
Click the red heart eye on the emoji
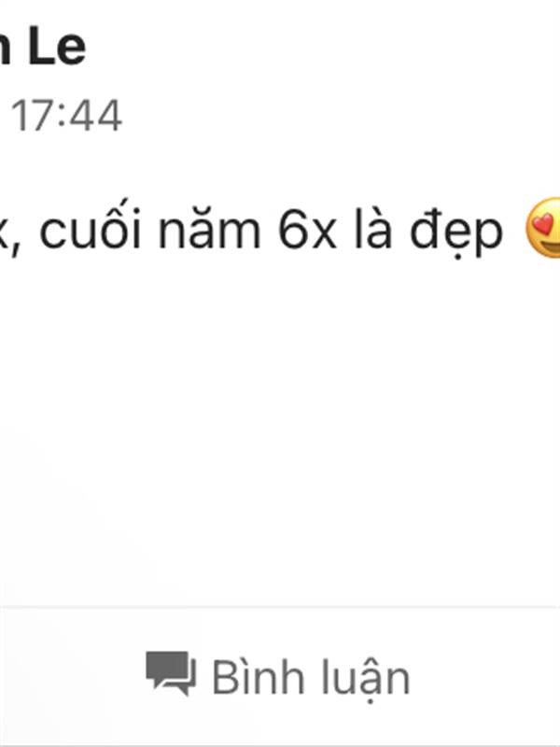pos(542,222)
